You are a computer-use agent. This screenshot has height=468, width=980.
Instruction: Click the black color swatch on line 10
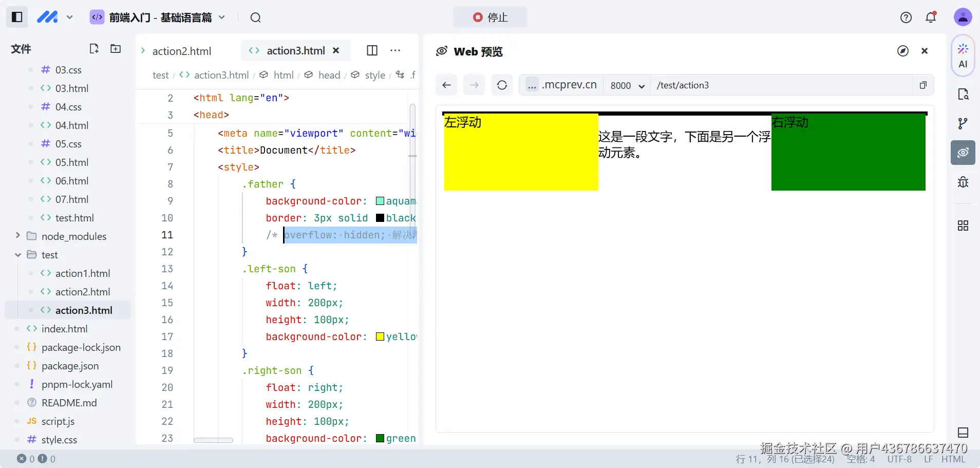[x=380, y=218]
